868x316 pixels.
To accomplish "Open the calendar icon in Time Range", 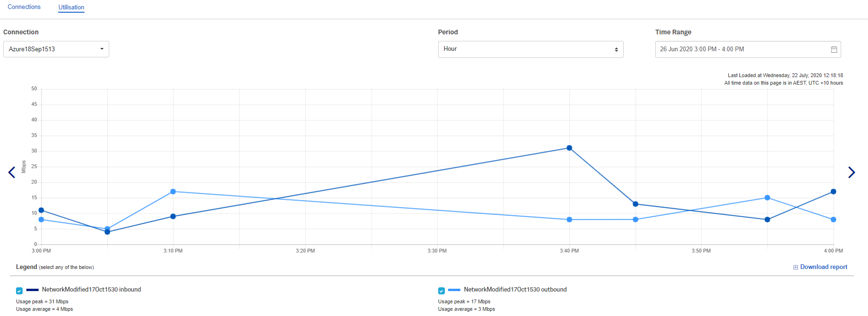I will click(834, 49).
